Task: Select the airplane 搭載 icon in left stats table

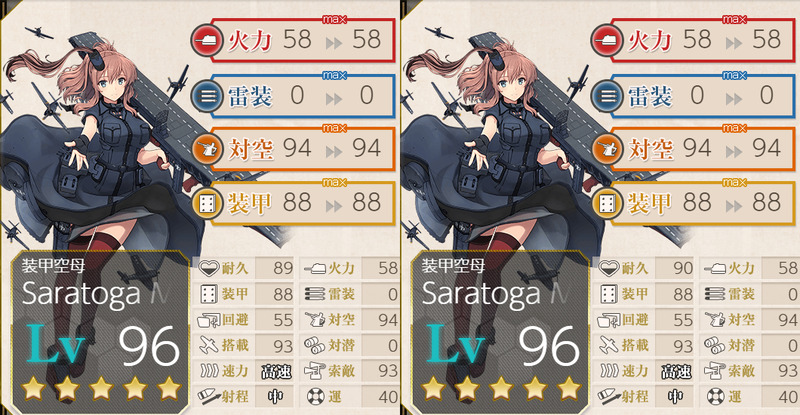Action: tap(208, 345)
